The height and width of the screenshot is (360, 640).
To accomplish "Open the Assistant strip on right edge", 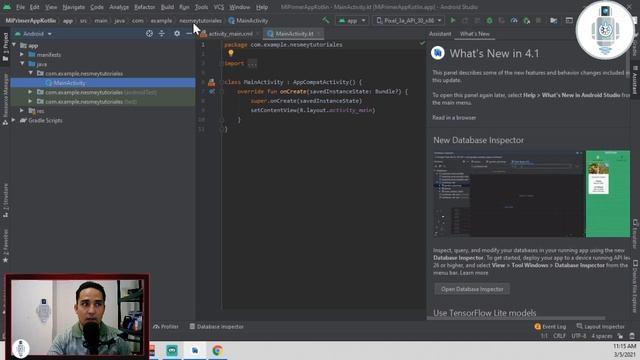I will (636, 80).
